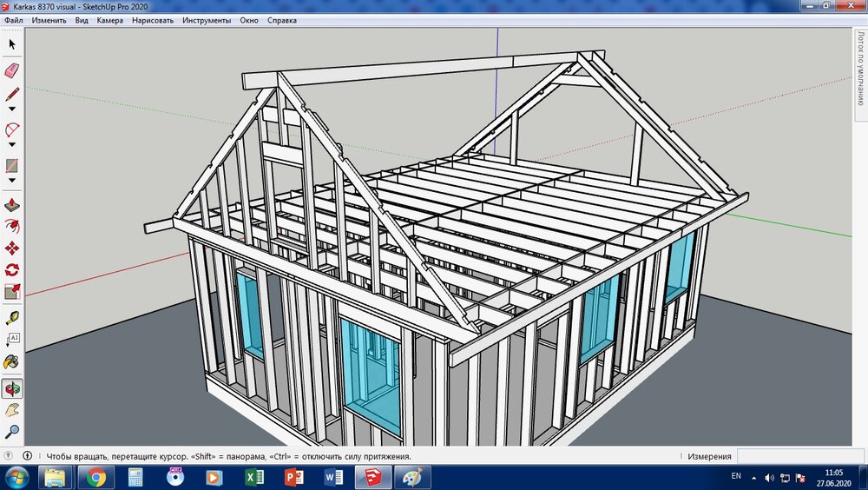The image size is (868, 490).
Task: Click the info icon in status bar
Action: [28, 455]
